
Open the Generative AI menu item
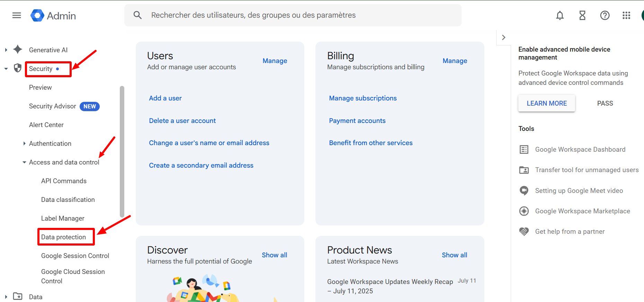click(48, 50)
